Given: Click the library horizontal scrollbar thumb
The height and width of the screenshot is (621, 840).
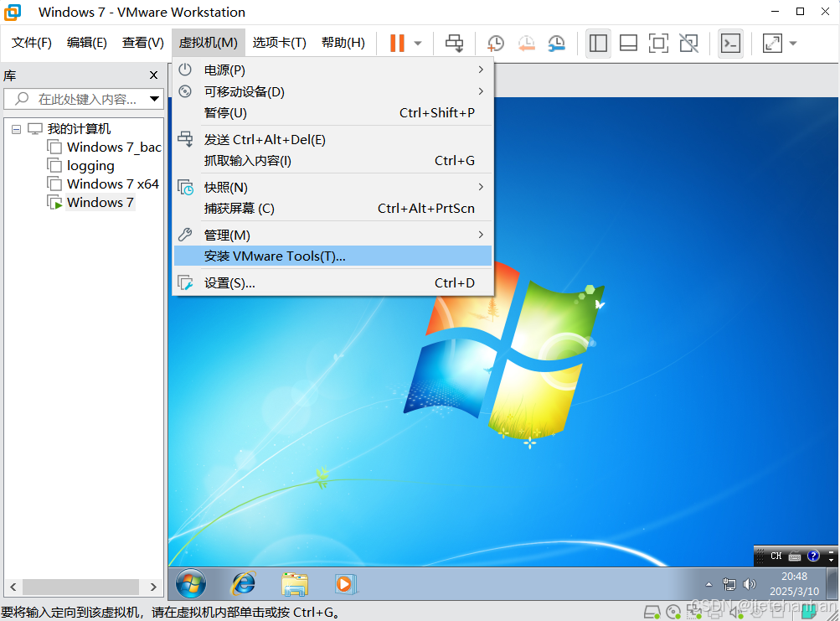Looking at the screenshot, I should click(x=80, y=587).
